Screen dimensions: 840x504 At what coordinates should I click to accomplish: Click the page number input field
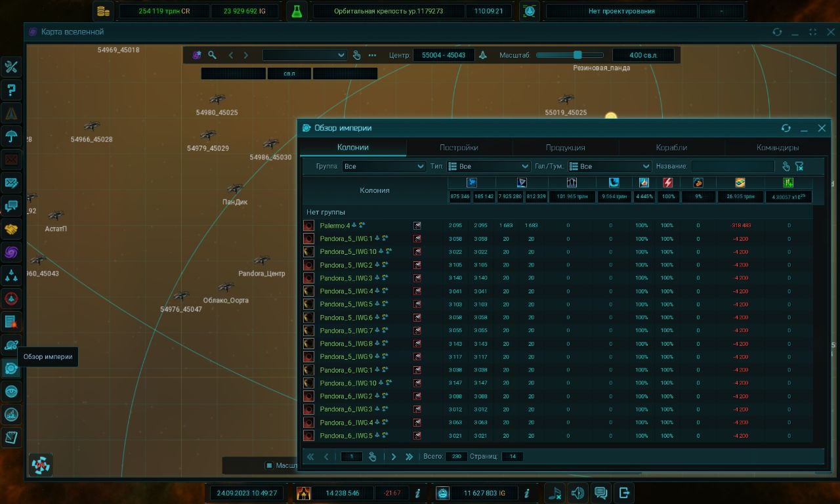[x=352, y=457]
